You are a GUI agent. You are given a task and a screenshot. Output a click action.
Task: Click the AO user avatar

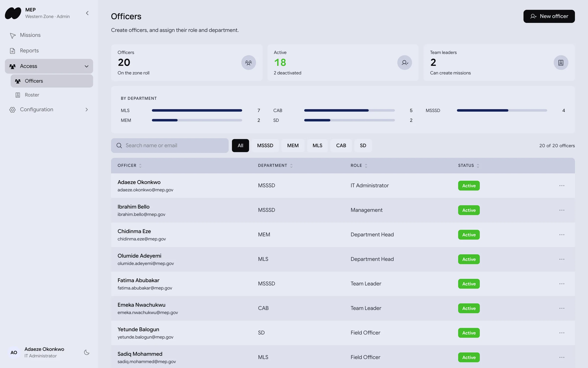tap(14, 353)
